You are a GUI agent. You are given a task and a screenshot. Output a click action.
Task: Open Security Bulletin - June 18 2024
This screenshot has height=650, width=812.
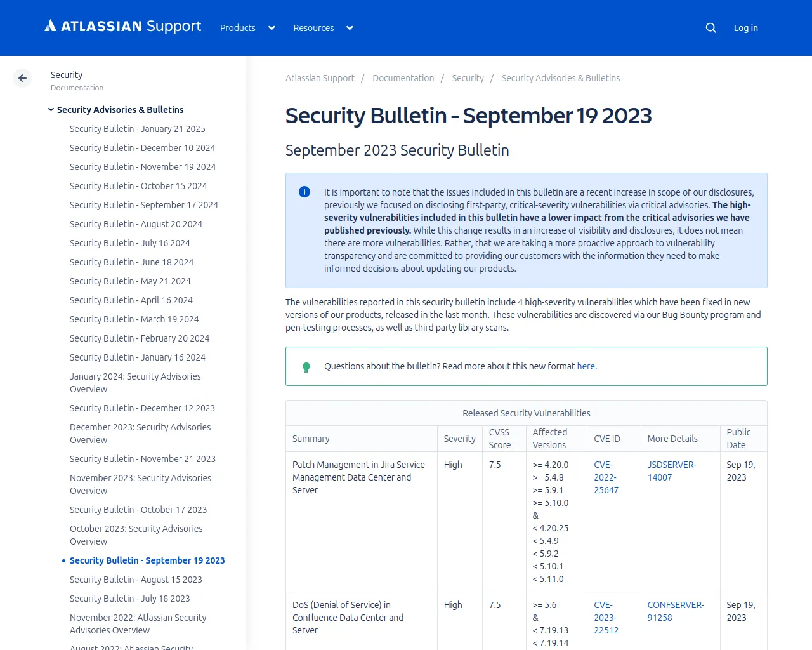tap(131, 262)
